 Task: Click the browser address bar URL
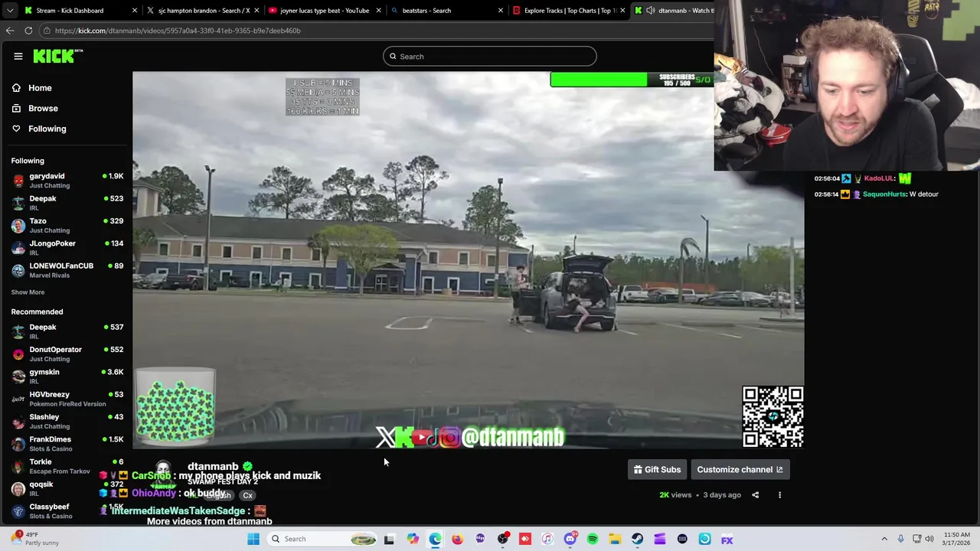pos(178,31)
